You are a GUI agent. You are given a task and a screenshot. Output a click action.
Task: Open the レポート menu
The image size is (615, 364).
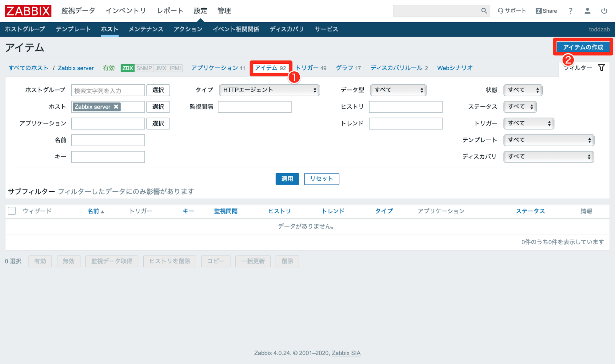tap(170, 11)
